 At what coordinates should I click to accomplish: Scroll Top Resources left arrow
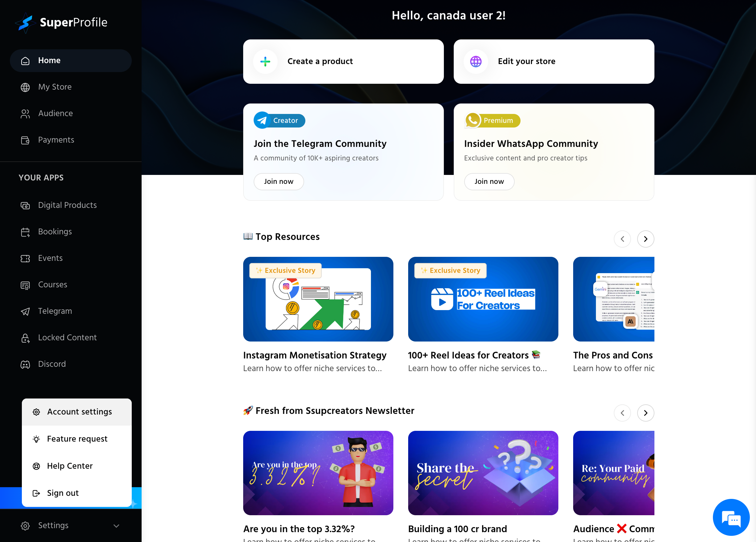[623, 239]
